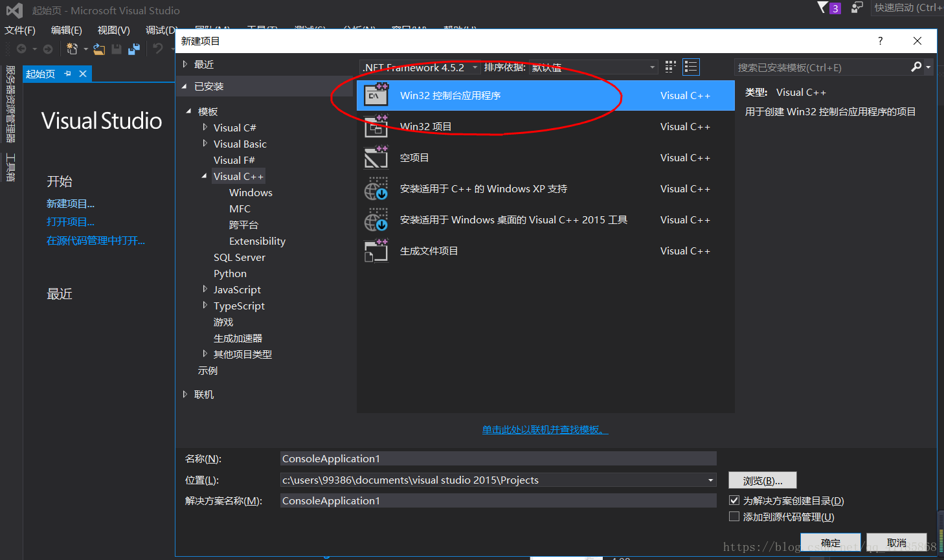Click the Win32 项目 template icon
Screen dimensions: 944x560
376,126
